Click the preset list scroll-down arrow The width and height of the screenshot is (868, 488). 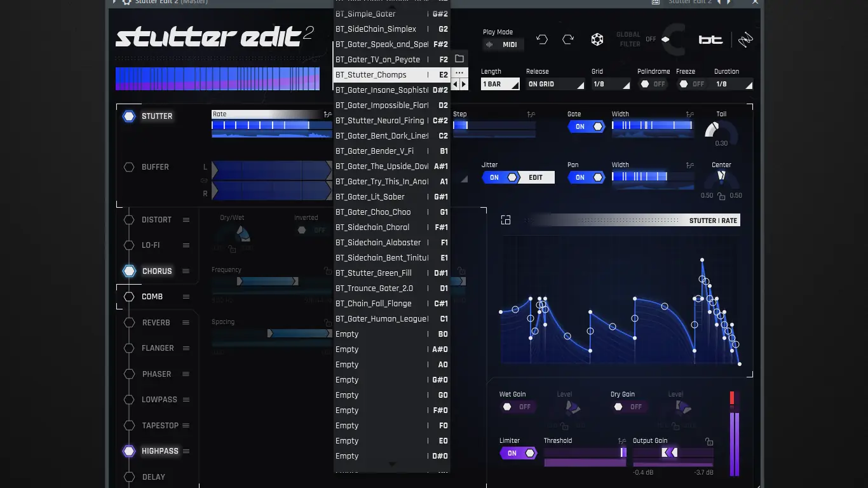(x=392, y=464)
